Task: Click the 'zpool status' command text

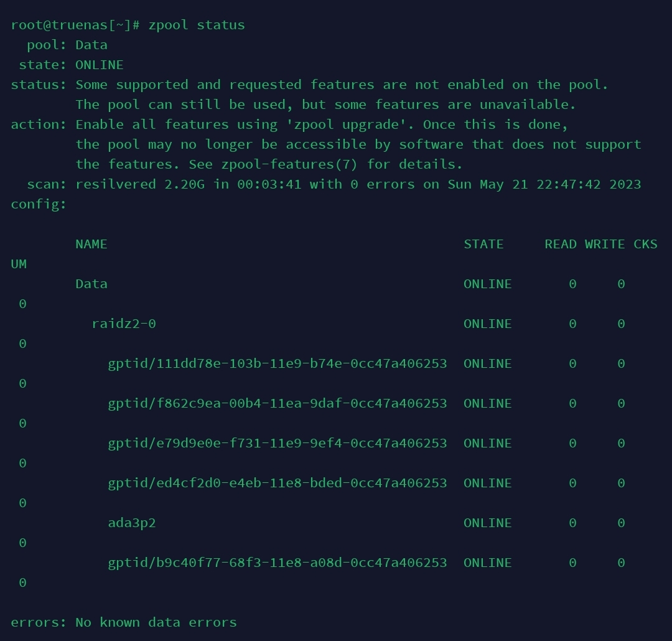Action: tap(197, 25)
